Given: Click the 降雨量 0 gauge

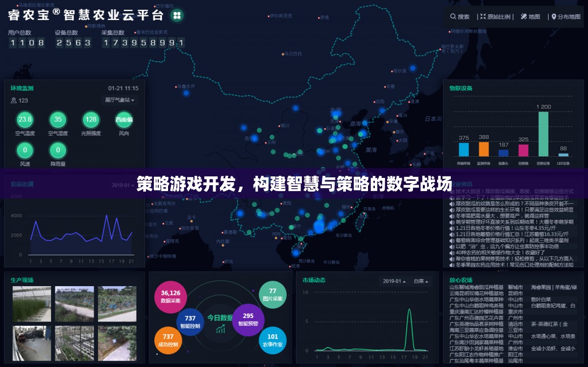Looking at the screenshot, I should tap(58, 150).
